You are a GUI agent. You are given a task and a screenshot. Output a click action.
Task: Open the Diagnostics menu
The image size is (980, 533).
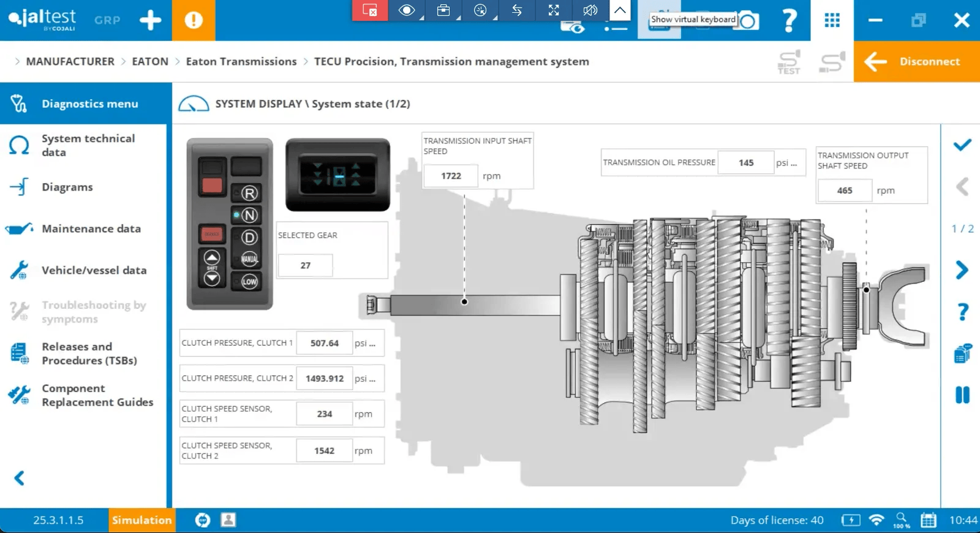[86, 104]
